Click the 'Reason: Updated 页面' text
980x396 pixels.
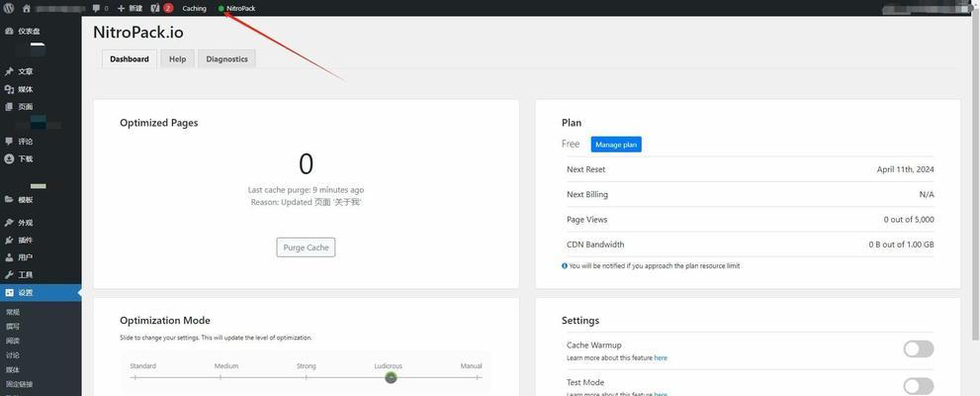(x=306, y=202)
